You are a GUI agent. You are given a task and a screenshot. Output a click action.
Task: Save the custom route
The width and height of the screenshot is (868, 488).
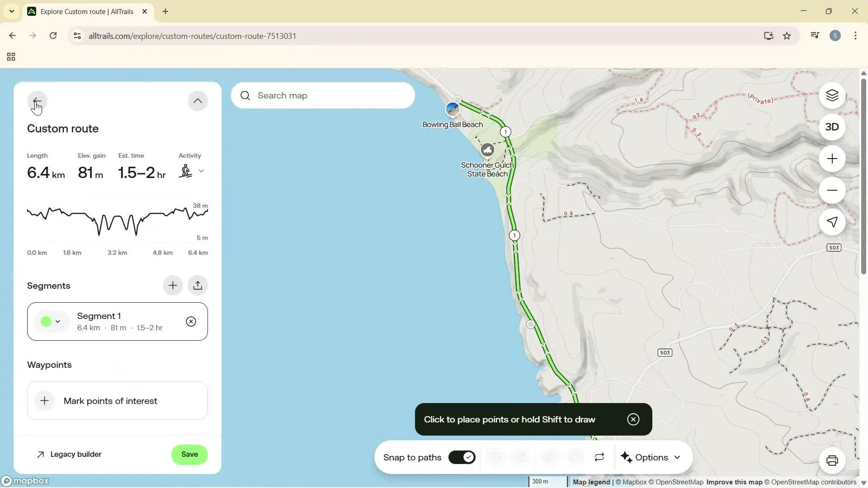189,455
